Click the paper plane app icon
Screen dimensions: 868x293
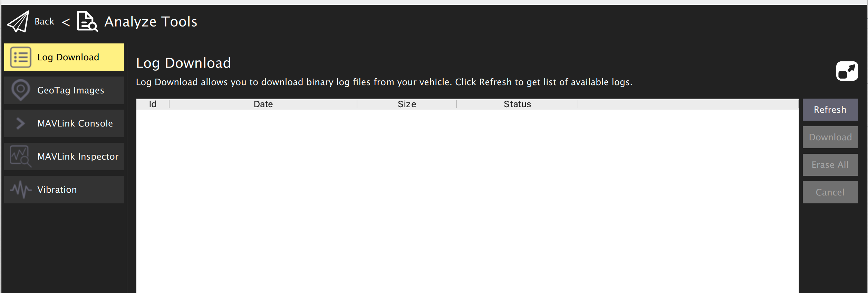pos(18,22)
